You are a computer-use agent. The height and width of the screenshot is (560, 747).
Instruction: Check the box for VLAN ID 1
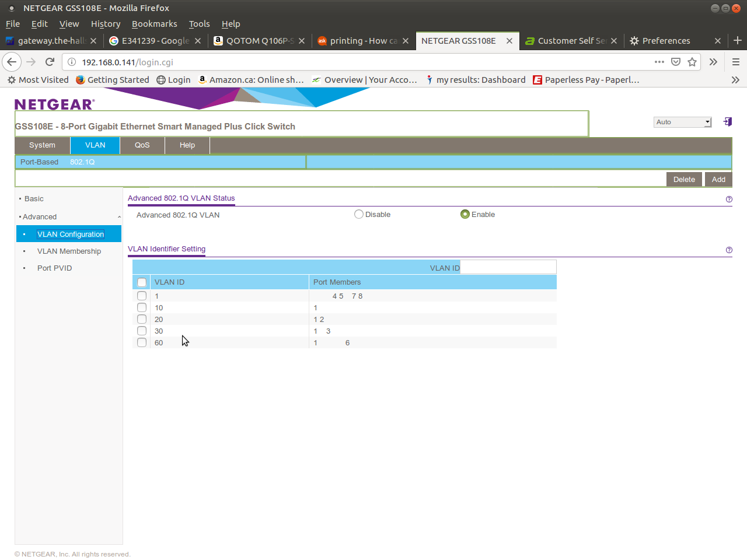[142, 296]
